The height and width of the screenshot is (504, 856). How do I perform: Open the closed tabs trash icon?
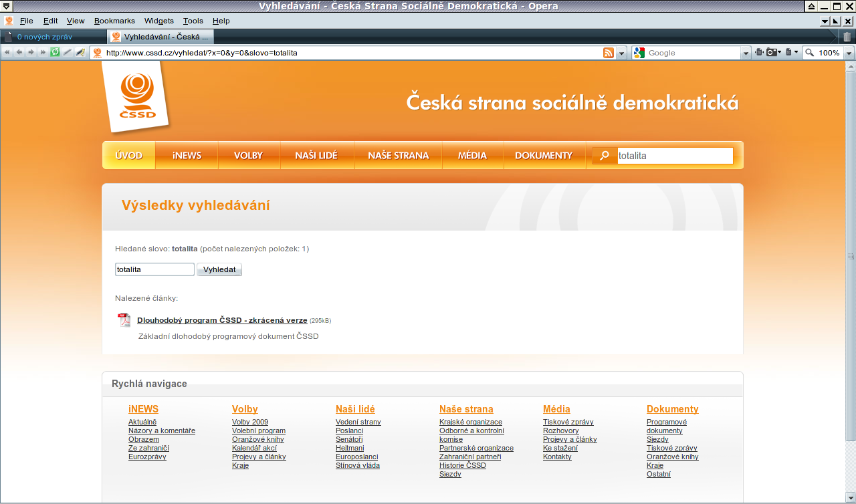847,37
